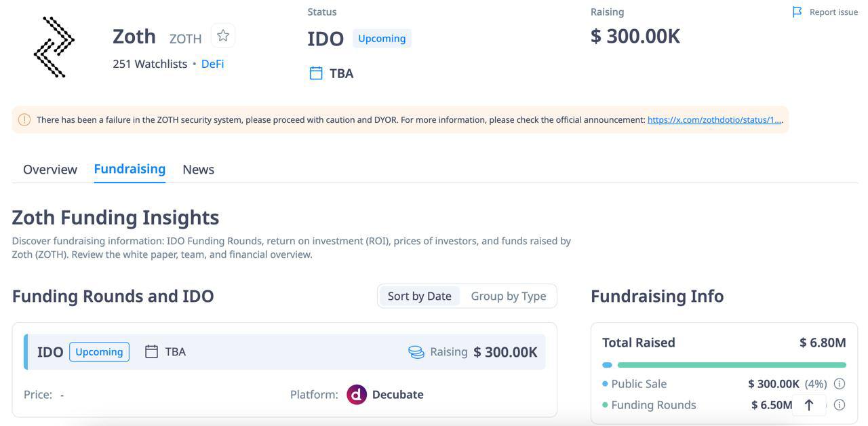Select Sort by Date view
868x426 pixels.
(419, 296)
